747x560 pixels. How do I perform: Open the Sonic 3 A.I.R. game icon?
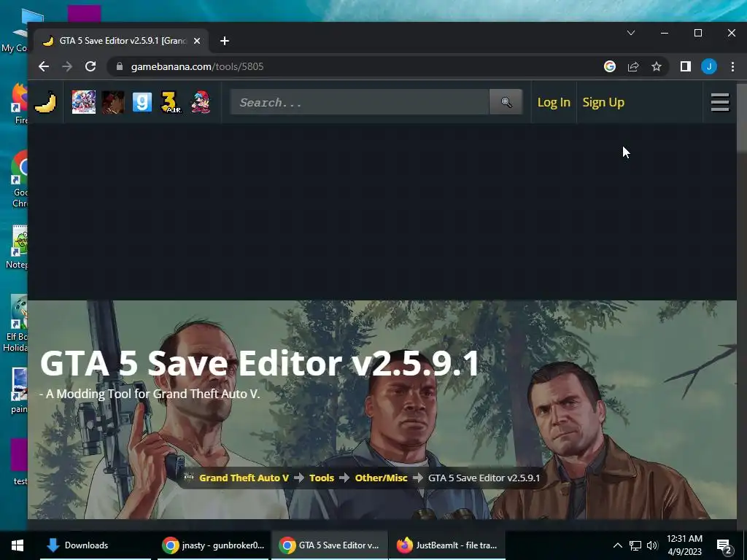(171, 102)
